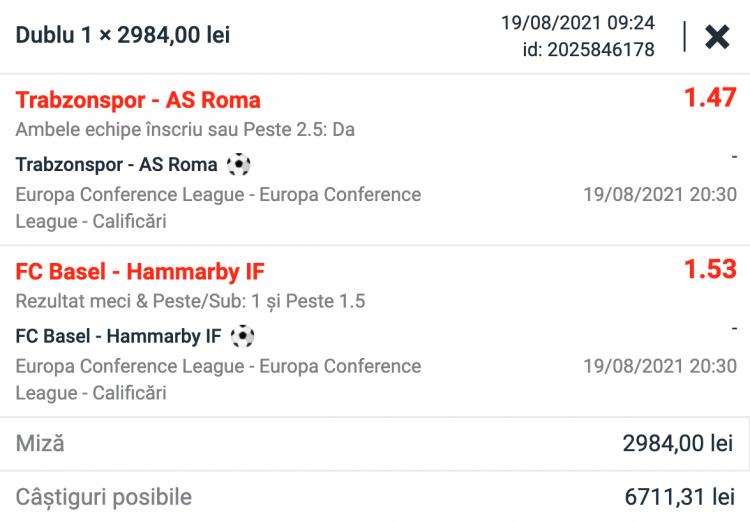The width and height of the screenshot is (750, 522).
Task: Click the Dublu 1 × 2984,00 lei header
Action: [x=123, y=36]
